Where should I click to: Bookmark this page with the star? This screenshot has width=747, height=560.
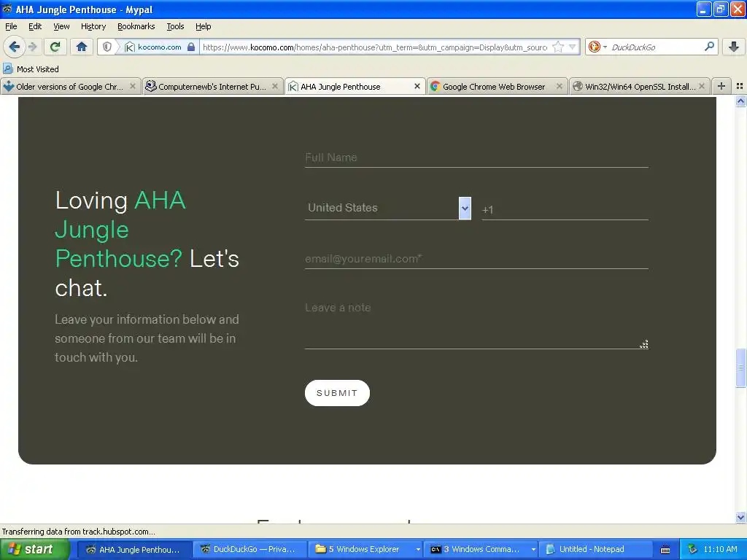[x=558, y=47]
